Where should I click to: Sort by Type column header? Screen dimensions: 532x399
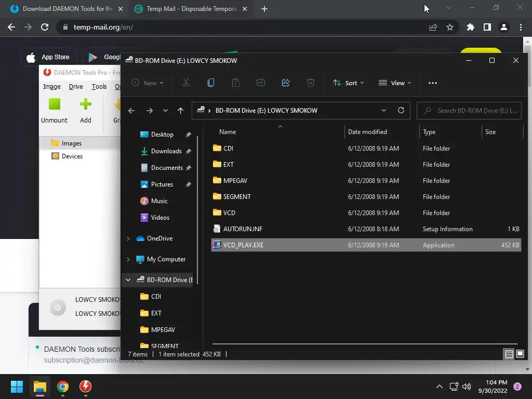(x=450, y=132)
